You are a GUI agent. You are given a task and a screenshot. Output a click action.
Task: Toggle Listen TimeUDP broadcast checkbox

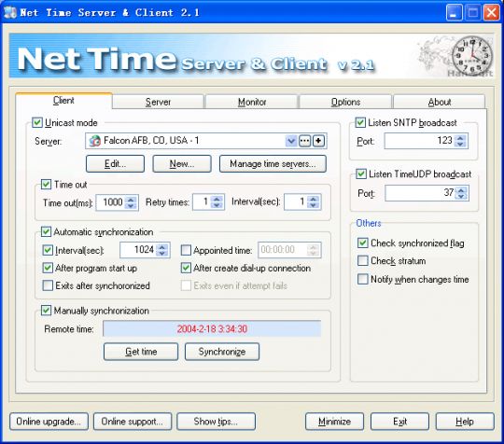click(361, 173)
